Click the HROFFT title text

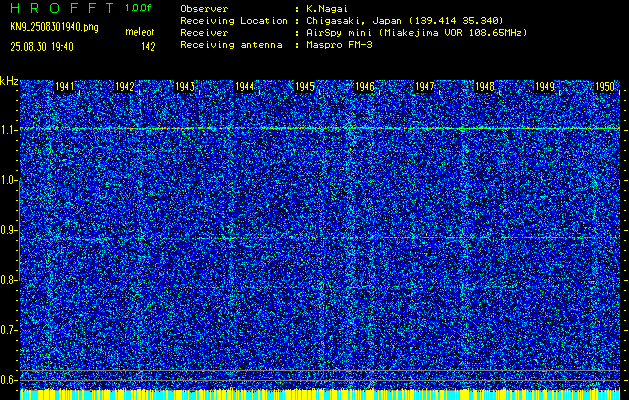tap(62, 8)
